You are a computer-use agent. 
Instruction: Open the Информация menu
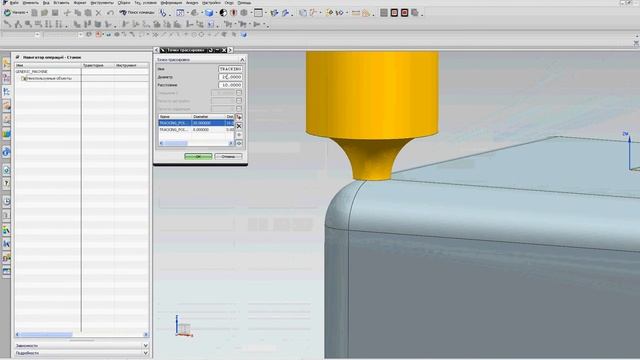coord(171,2)
